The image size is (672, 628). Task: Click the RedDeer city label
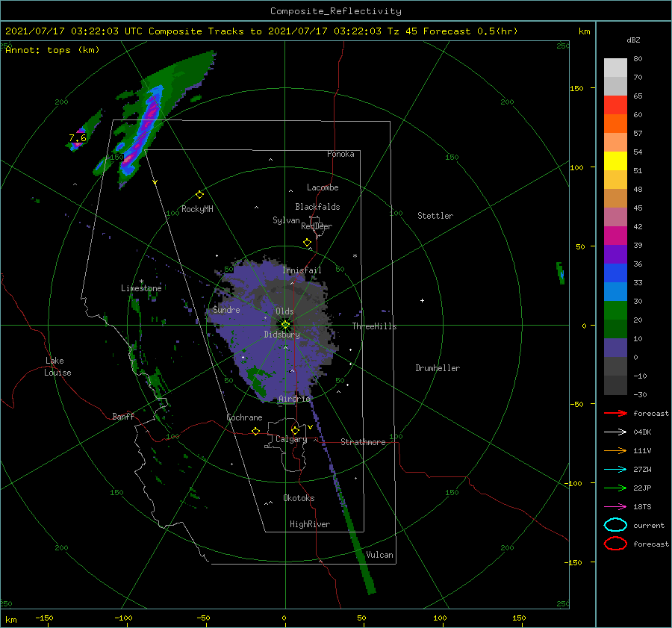pos(317,226)
